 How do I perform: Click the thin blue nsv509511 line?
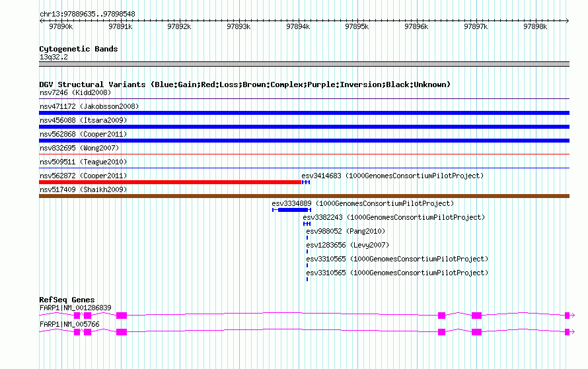click(304, 168)
